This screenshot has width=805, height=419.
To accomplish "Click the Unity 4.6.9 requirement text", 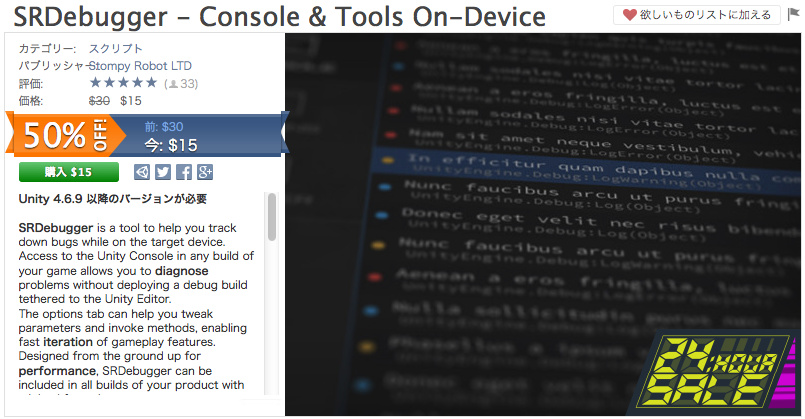I will [112, 199].
